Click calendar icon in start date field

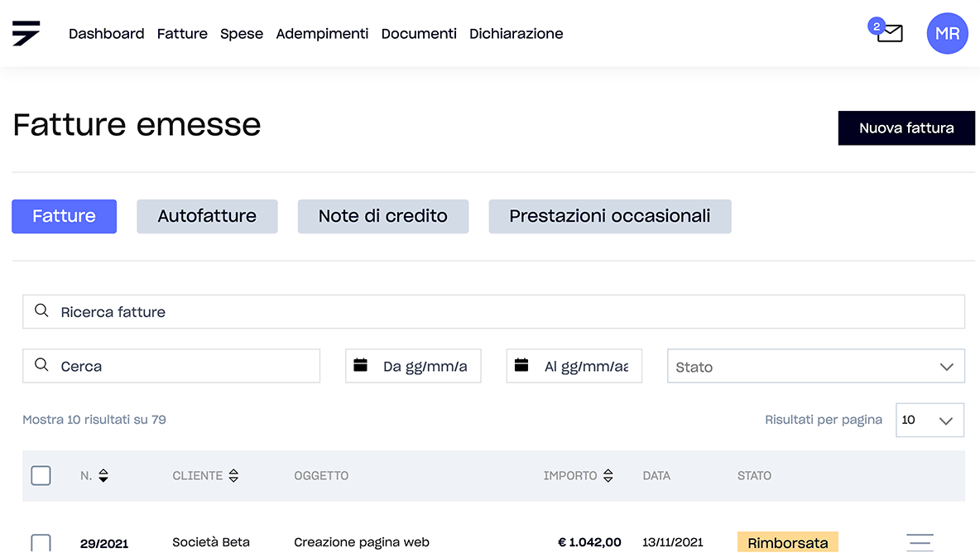click(x=361, y=366)
